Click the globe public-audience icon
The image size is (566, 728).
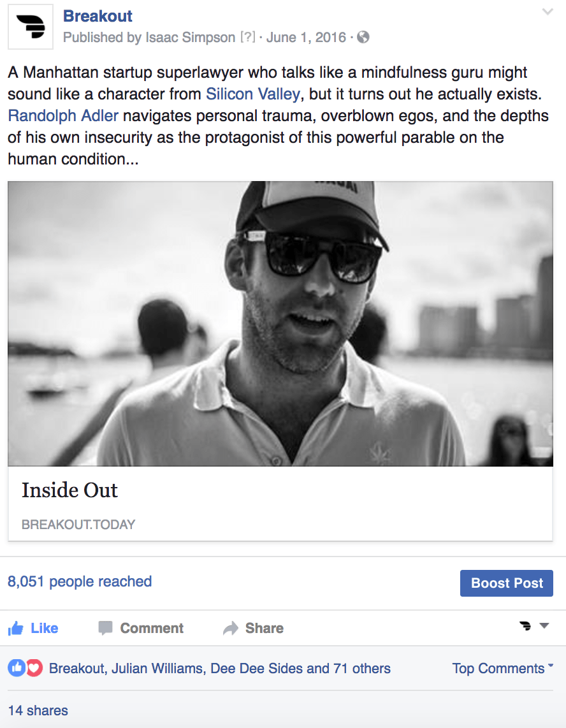click(x=363, y=37)
